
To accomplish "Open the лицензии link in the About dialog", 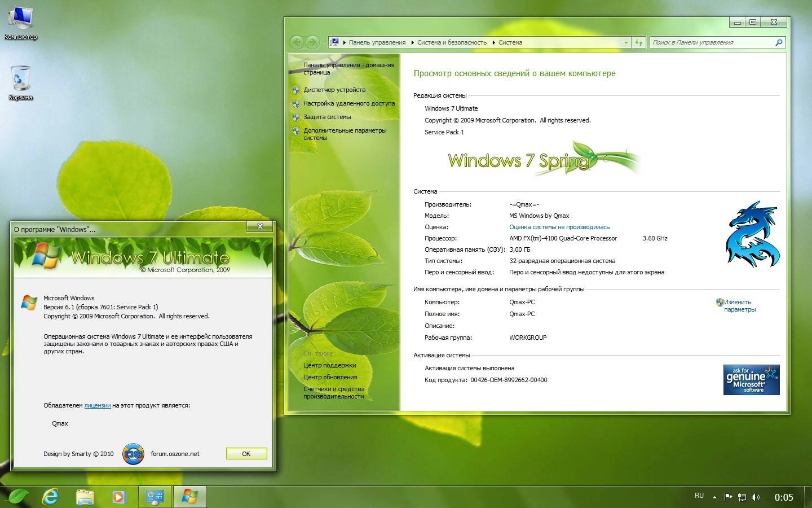I will [x=98, y=405].
